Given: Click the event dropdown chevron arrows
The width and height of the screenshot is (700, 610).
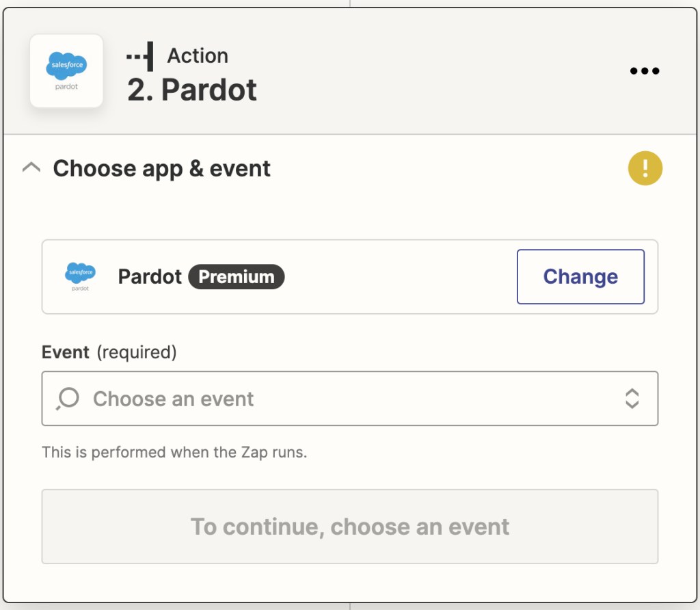Looking at the screenshot, I should pyautogui.click(x=632, y=398).
